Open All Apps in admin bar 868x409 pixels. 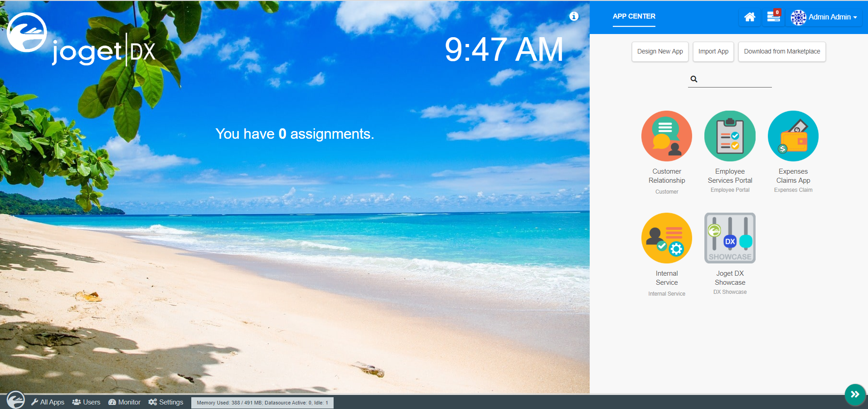coord(48,402)
